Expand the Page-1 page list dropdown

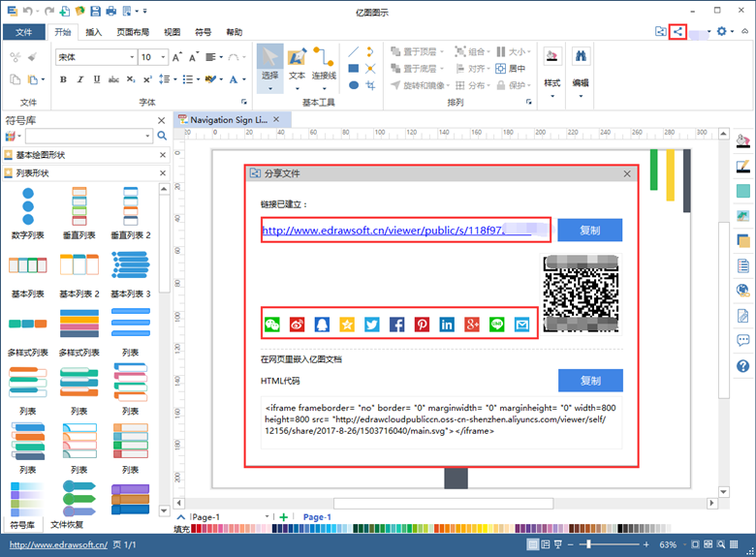pos(267,516)
